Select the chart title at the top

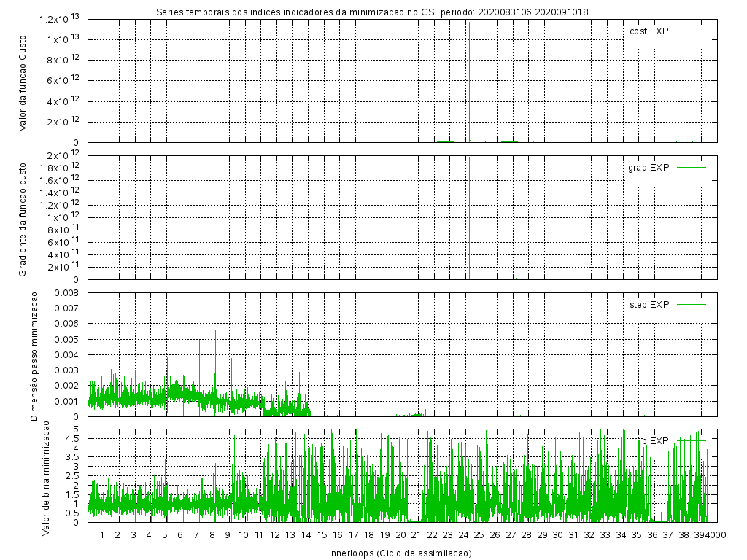coord(373,12)
